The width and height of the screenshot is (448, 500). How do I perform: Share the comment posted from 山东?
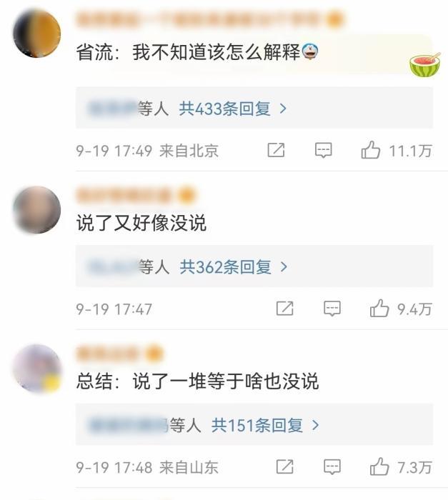(x=284, y=467)
